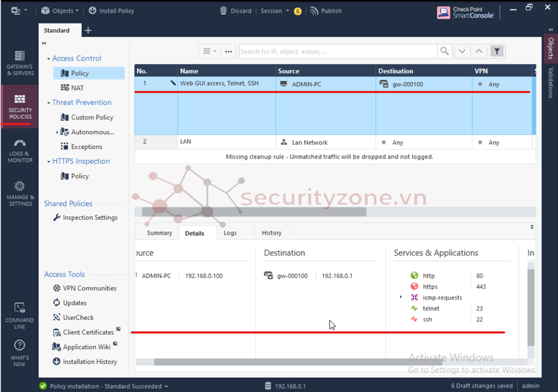The image size is (558, 392).
Task: Select the Autonomous policy item
Action: pos(88,132)
